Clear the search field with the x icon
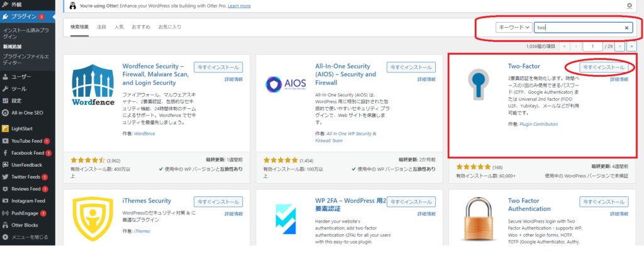This screenshot has height=268, width=644. pos(626,28)
